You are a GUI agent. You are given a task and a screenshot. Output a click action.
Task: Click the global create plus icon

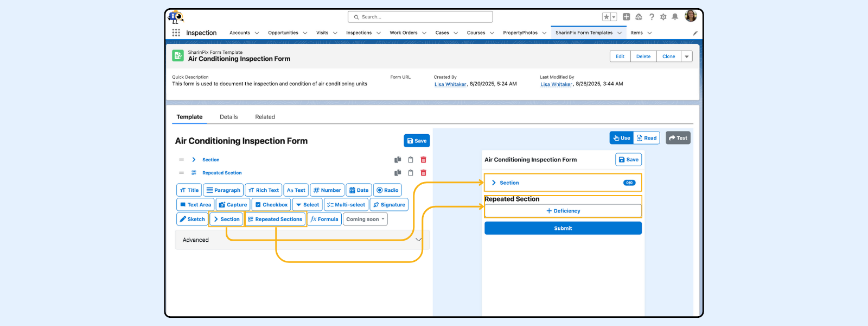(626, 17)
